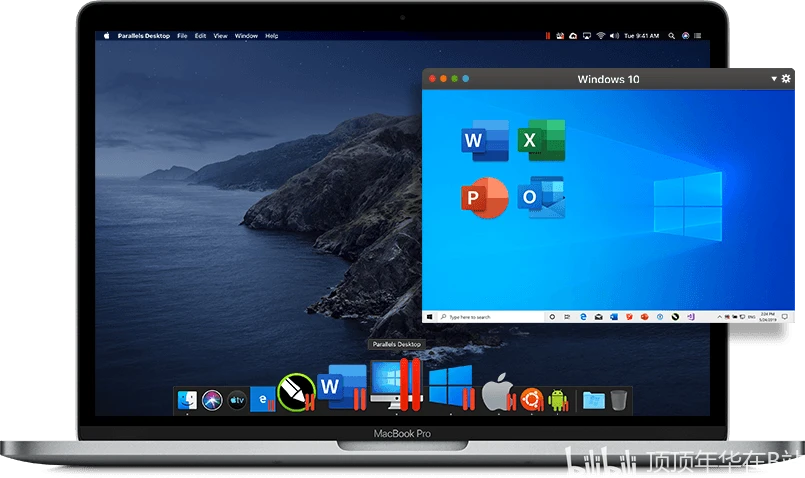Click the blue Coherence button in title bar

point(466,79)
